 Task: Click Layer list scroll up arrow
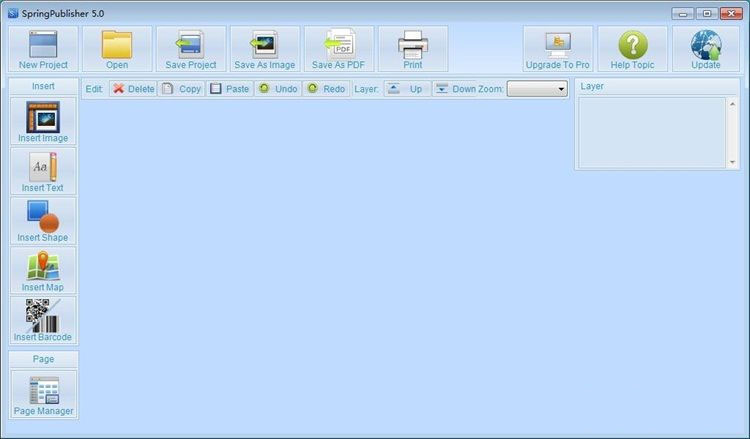pos(732,104)
